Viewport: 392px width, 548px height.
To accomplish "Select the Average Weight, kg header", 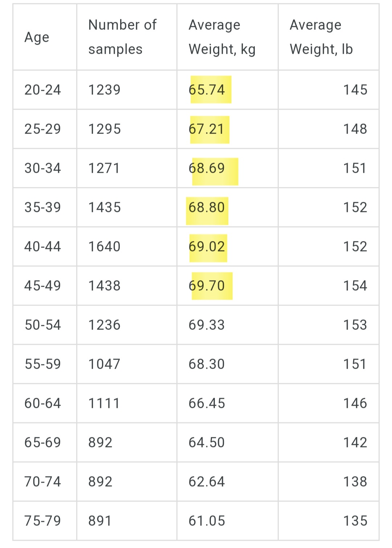I will (x=222, y=37).
